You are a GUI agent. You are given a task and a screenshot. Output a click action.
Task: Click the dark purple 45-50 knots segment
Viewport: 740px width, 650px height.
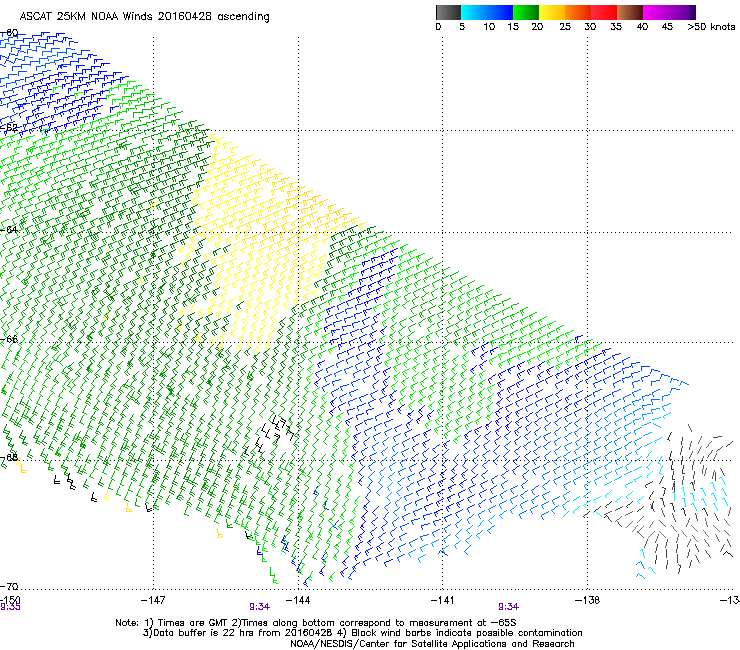[x=682, y=12]
